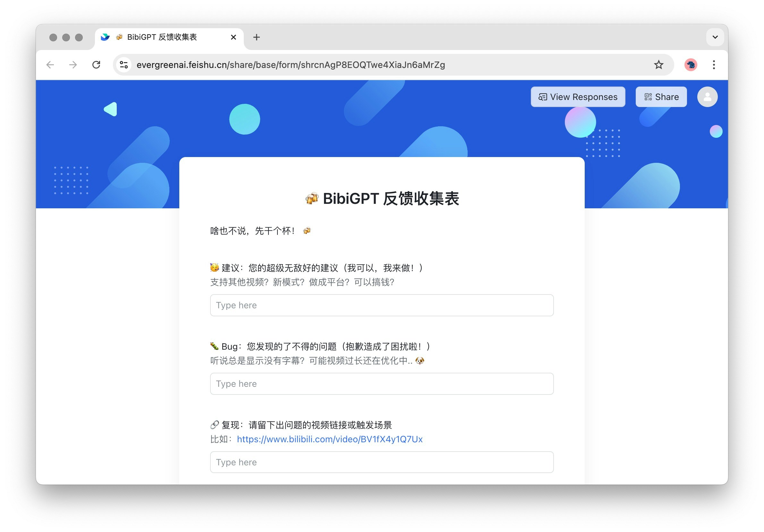Click the Share button
764x532 pixels.
tap(661, 97)
